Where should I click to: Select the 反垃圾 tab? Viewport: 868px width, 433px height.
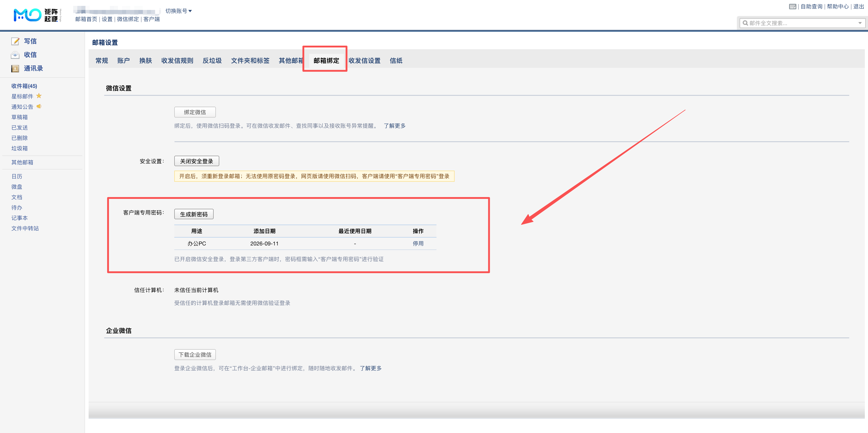(x=212, y=60)
